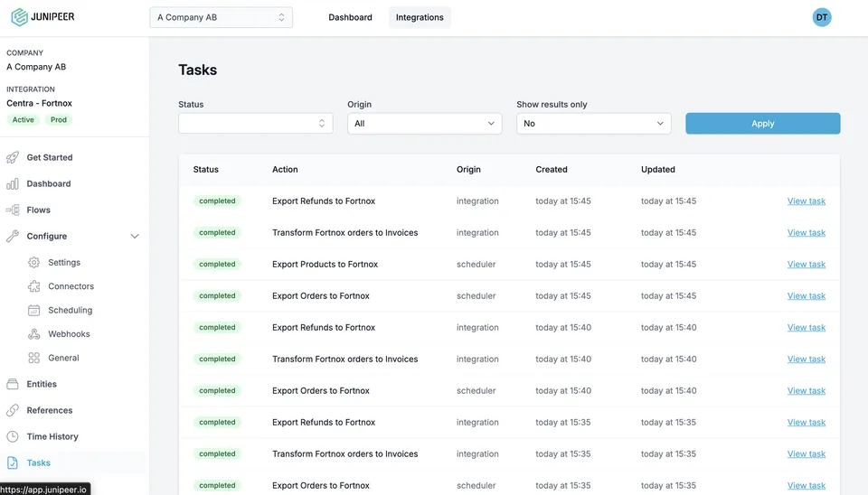This screenshot has height=495, width=868.
Task: Click the Get Started rocket icon
Action: (12, 158)
